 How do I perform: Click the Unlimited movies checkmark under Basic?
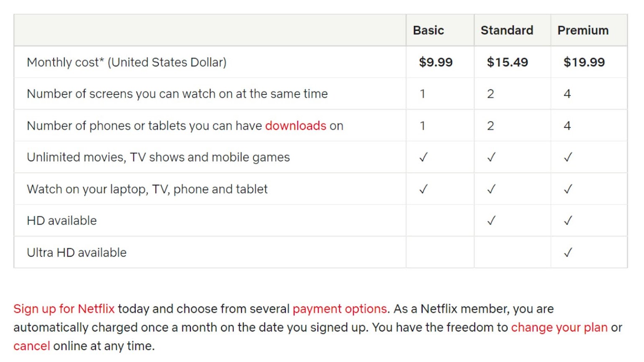pos(423,157)
